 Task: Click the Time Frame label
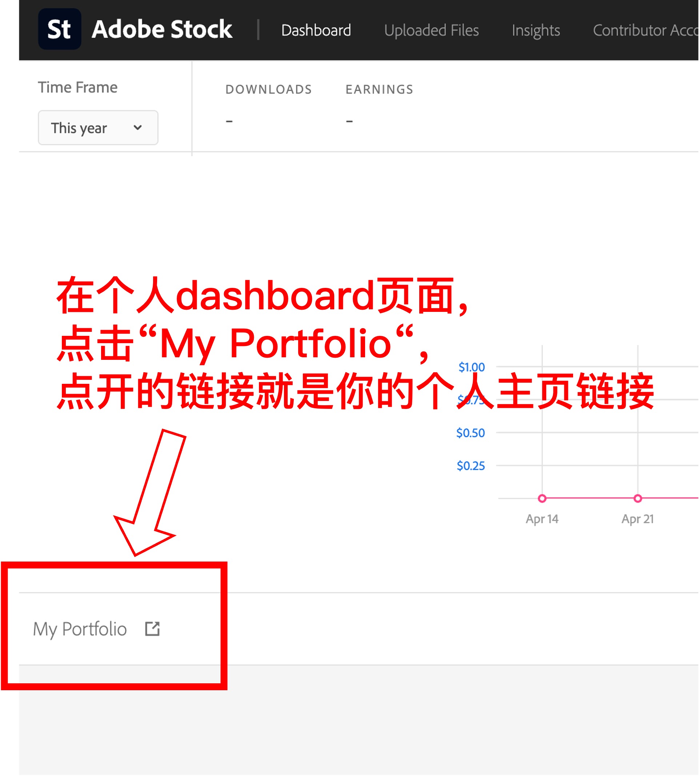(x=78, y=87)
